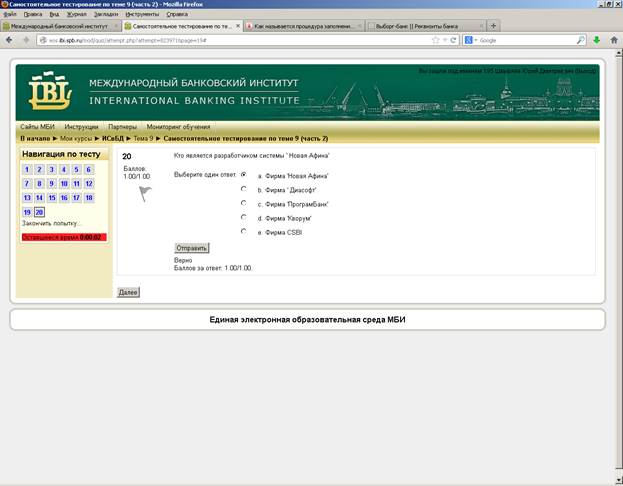
Task: Jump to question 9 in navigation
Action: point(52,184)
